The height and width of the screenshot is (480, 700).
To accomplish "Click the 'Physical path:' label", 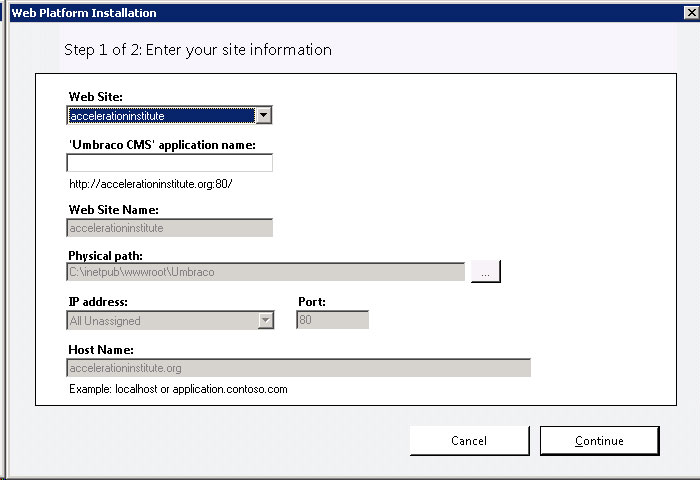I will 105,255.
